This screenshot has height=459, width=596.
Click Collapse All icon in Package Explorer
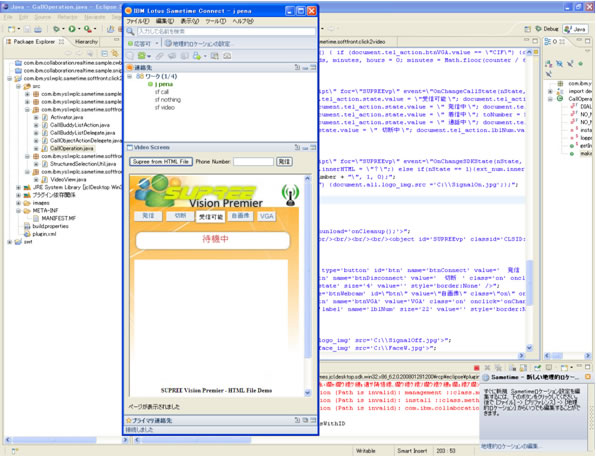pos(105,53)
